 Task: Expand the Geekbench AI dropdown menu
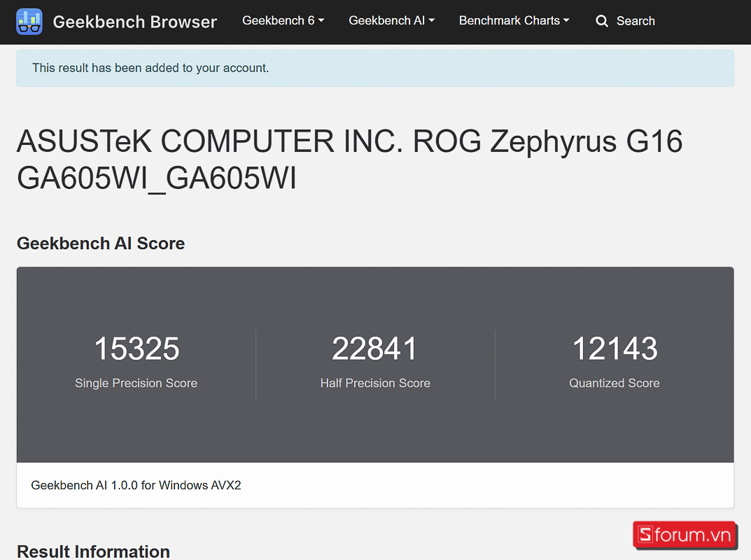point(391,20)
